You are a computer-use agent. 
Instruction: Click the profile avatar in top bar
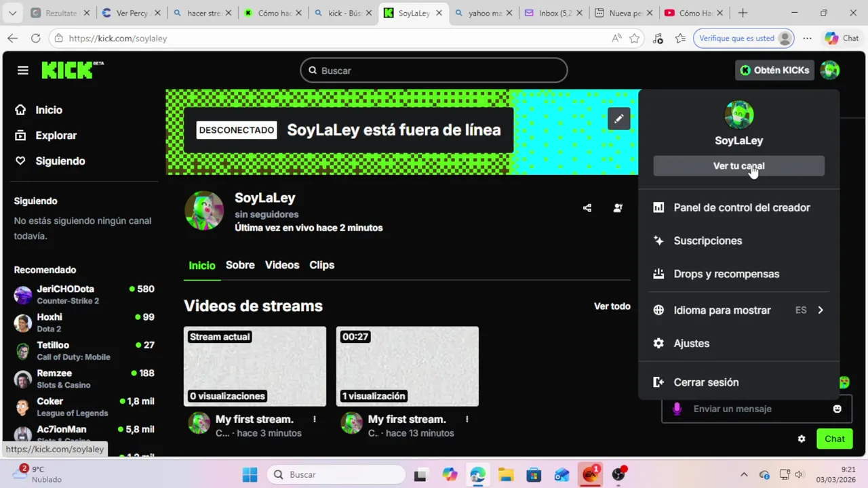(829, 70)
